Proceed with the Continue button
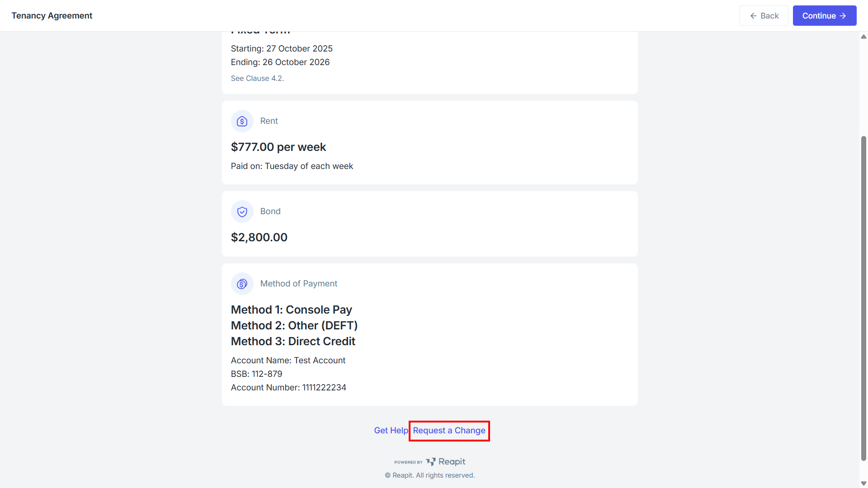 pyautogui.click(x=825, y=16)
